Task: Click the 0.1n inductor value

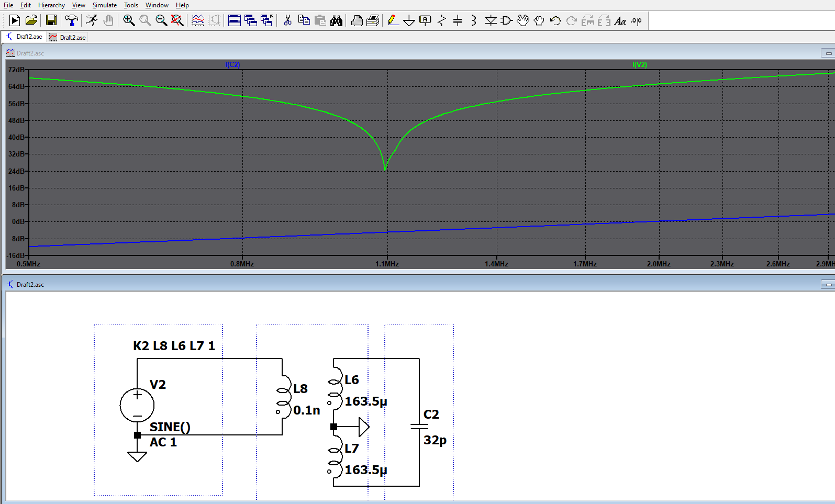Action: point(307,410)
